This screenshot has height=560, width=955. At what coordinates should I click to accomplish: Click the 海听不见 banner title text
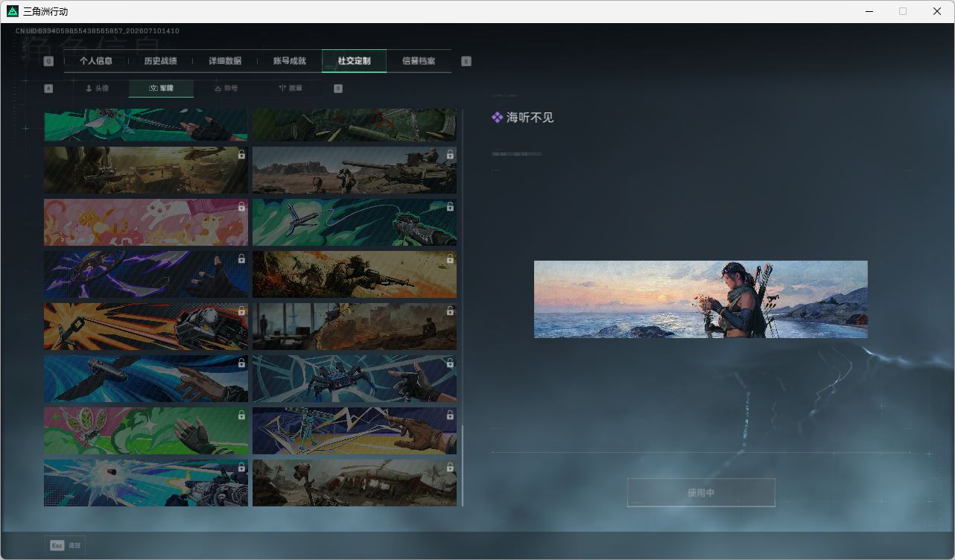point(530,118)
